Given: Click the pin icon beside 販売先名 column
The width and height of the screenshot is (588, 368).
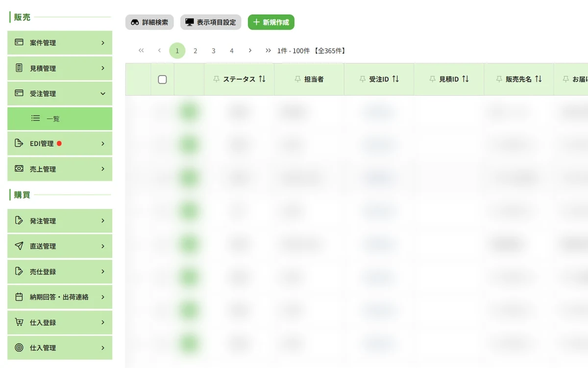Looking at the screenshot, I should (499, 79).
